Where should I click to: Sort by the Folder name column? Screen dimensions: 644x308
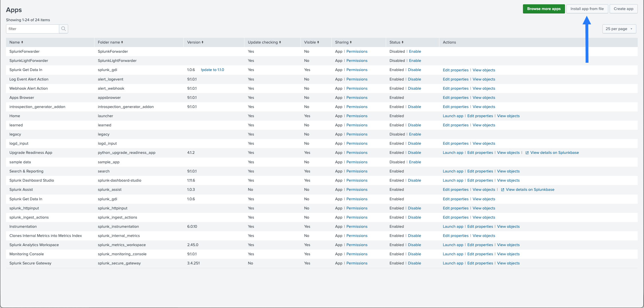(110, 42)
